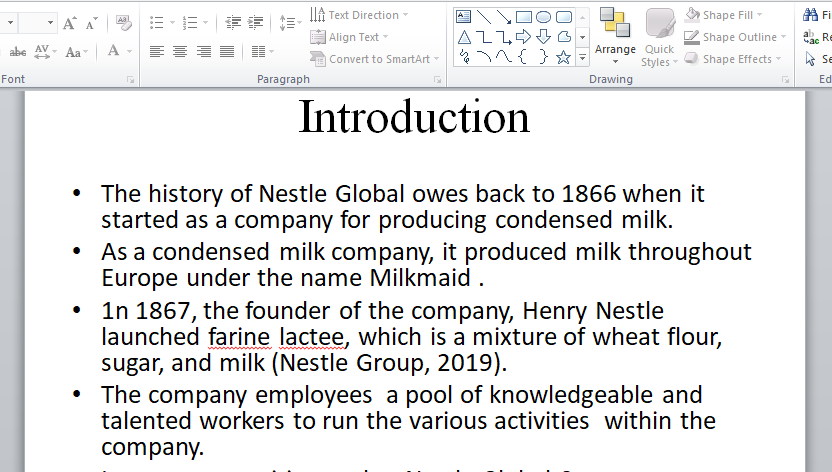Viewport: 832px width, 472px height.
Task: Open Align Text menu
Action: click(349, 37)
